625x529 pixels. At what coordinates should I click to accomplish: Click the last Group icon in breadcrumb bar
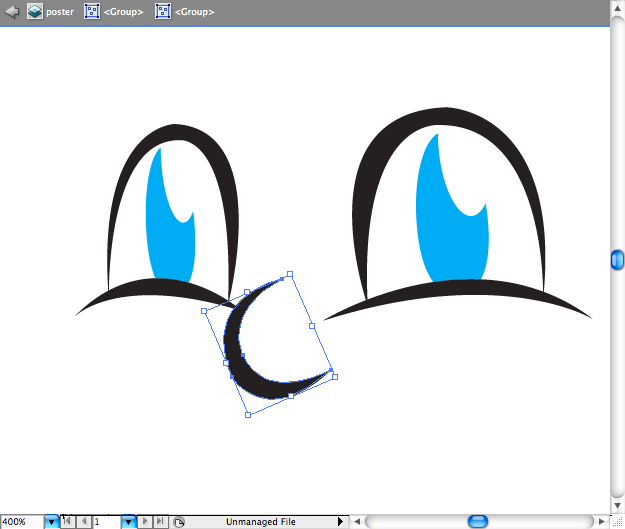point(163,11)
